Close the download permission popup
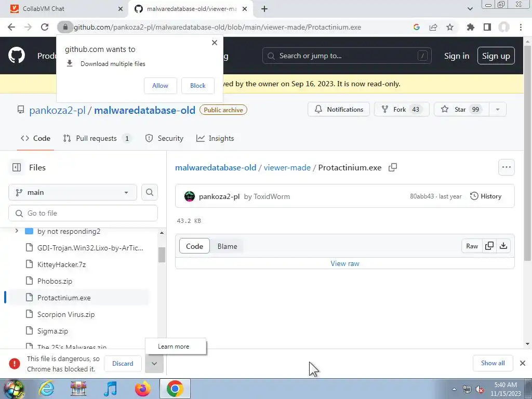The image size is (532, 399). tap(215, 43)
